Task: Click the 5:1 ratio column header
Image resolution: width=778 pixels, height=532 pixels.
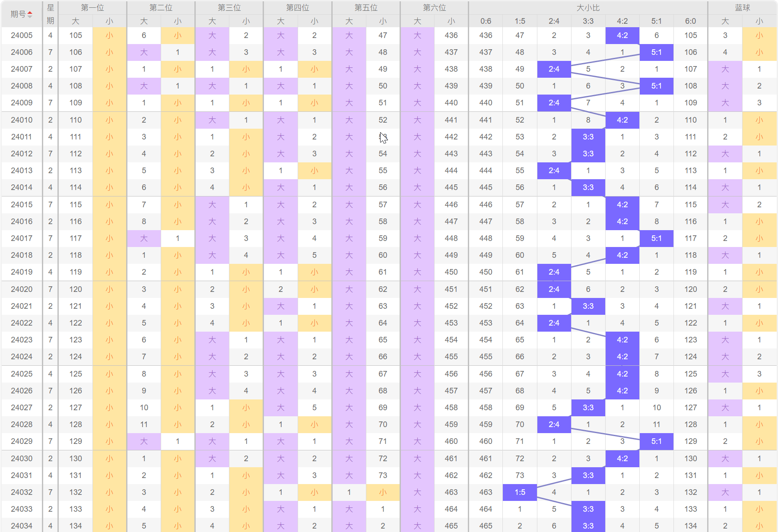Action: [x=656, y=21]
